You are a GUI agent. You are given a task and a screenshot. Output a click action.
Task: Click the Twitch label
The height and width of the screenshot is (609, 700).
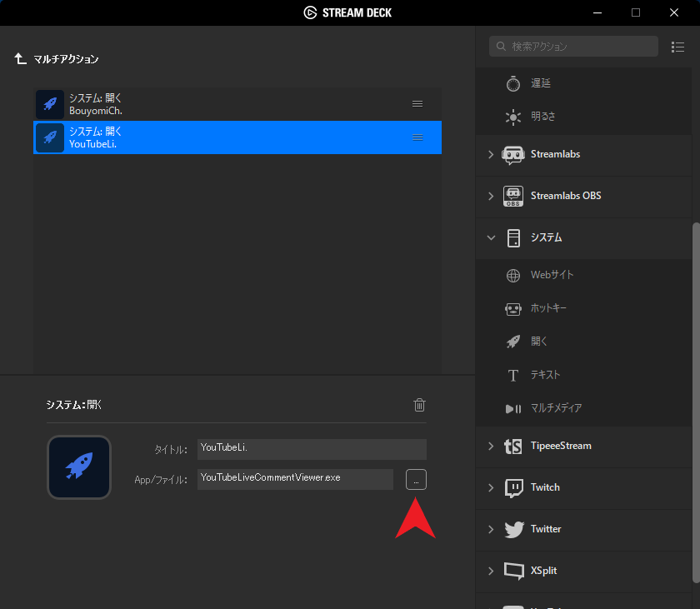coord(545,487)
